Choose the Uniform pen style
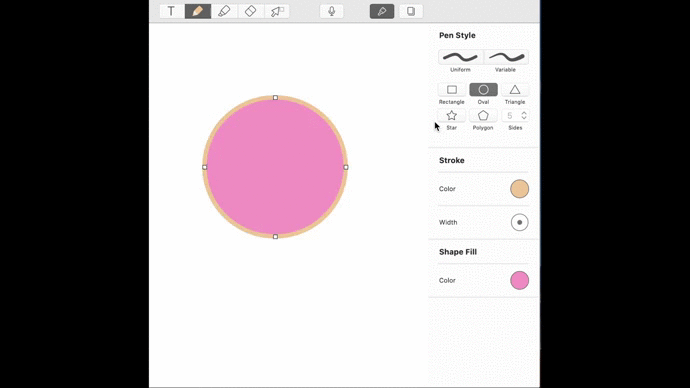690x388 pixels. tap(460, 57)
